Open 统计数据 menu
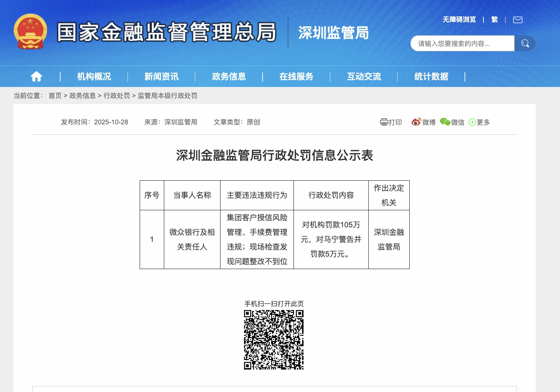Image resolution: width=560 pixels, height=392 pixels. pos(431,77)
